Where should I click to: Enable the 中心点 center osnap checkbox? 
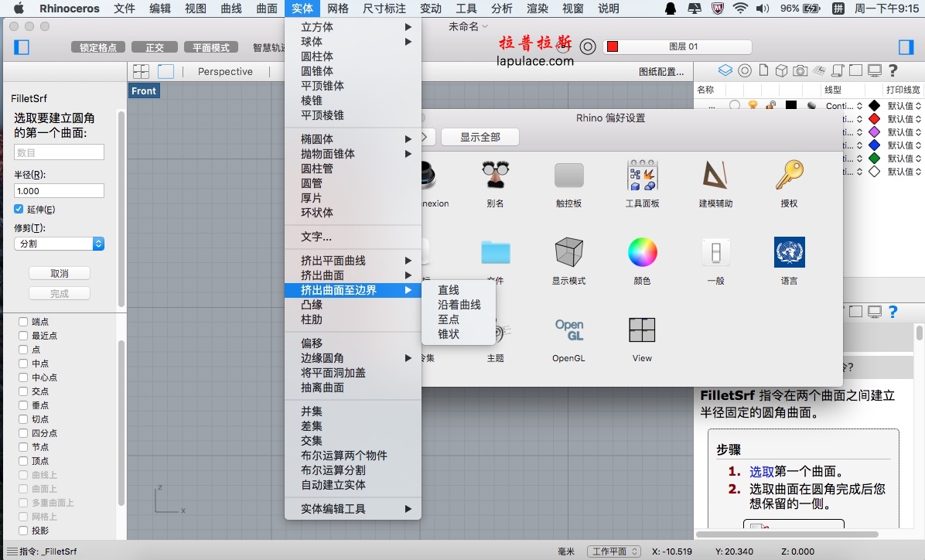point(23,377)
